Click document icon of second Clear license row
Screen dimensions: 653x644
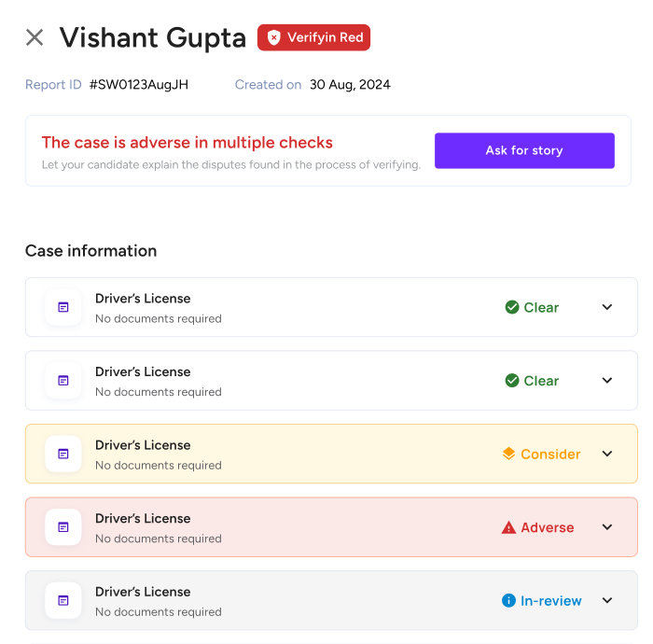point(63,381)
